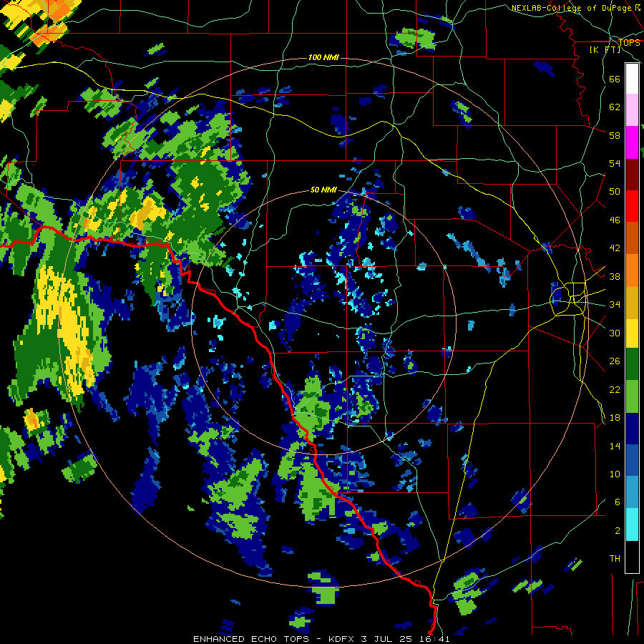Click the white swatch in the tops legend
The width and height of the screenshot is (644, 644).
[632, 79]
